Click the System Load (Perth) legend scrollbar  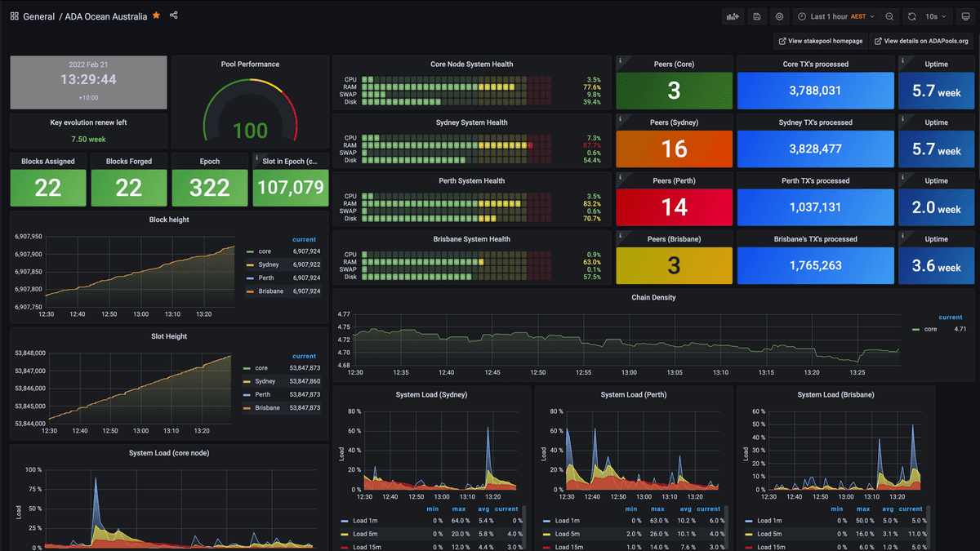726,527
